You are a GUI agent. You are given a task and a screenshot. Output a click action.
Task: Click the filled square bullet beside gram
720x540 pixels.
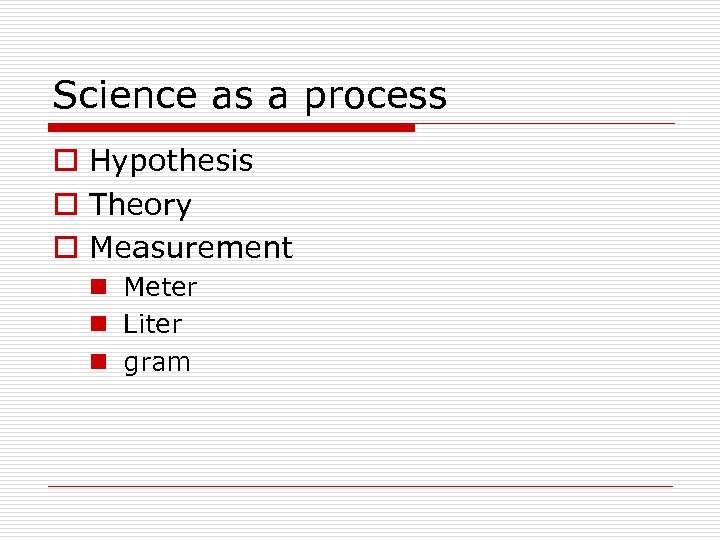[x=97, y=362]
